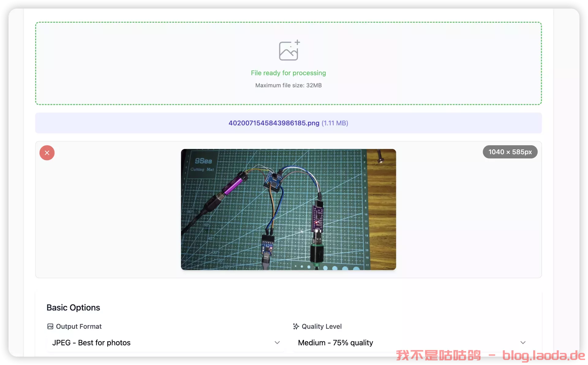Screen dimensions: 588x365
Task: Click the Output Format dropdown chevron arrow
Action: point(277,343)
